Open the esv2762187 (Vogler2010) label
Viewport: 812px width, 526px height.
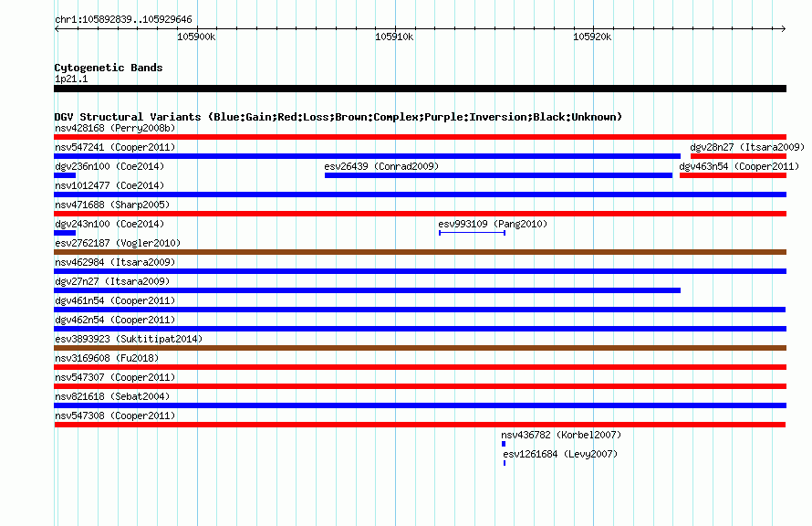click(118, 243)
